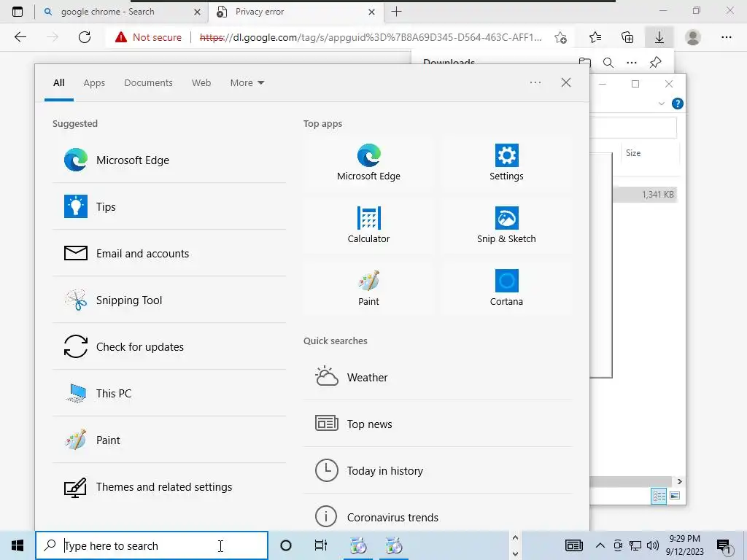Click File Explorer horizontal scrollbar right arrow
The width and height of the screenshot is (747, 560).
(x=679, y=481)
